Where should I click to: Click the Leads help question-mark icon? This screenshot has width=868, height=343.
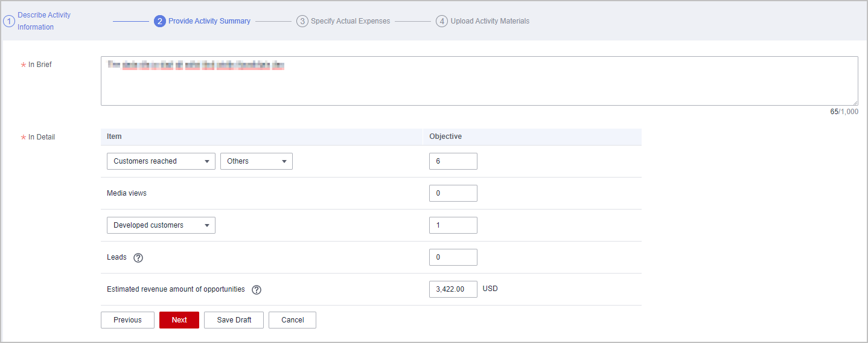tap(138, 258)
